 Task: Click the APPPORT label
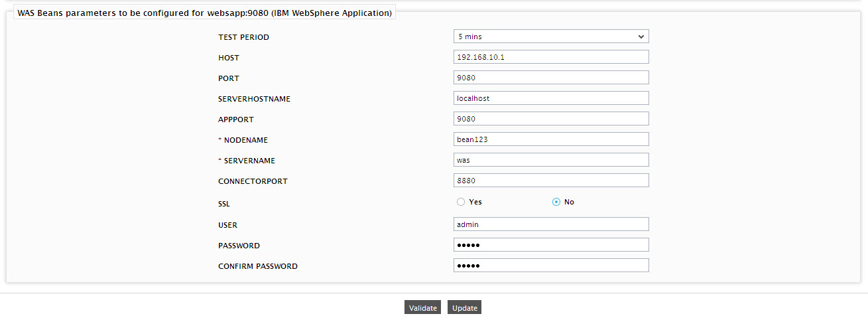tap(236, 119)
